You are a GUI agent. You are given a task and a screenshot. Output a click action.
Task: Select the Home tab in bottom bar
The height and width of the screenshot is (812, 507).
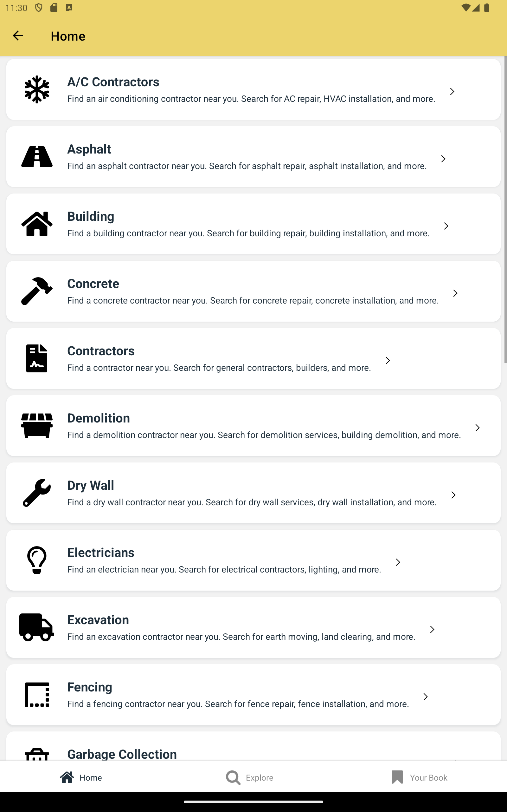click(x=81, y=777)
